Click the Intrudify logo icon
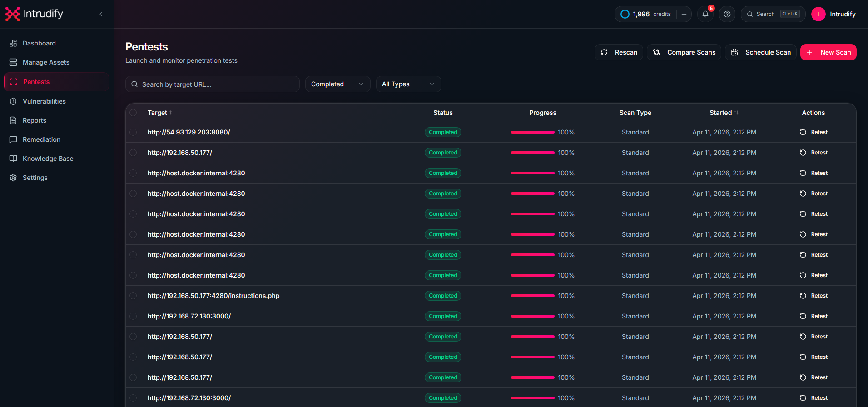Screen dimensions: 868x407 [x=13, y=14]
